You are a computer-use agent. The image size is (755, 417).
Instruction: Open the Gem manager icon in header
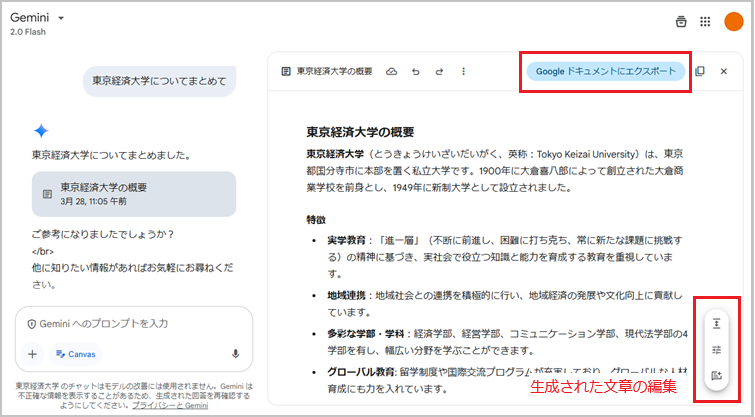pos(681,22)
